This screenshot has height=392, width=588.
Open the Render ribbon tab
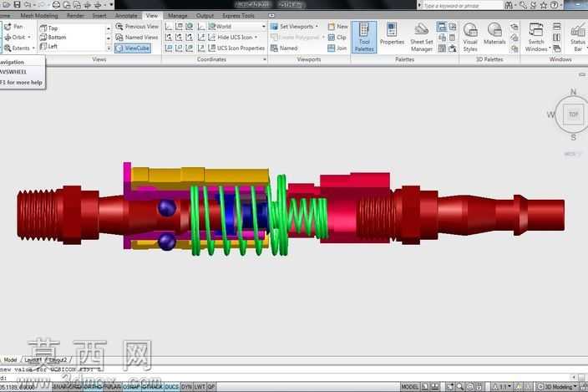[x=75, y=16]
